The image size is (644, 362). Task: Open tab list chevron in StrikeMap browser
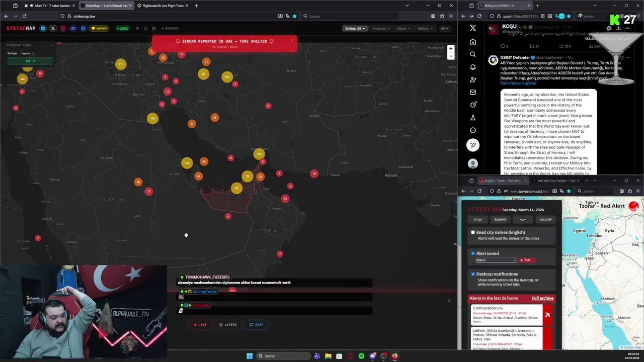(407, 6)
